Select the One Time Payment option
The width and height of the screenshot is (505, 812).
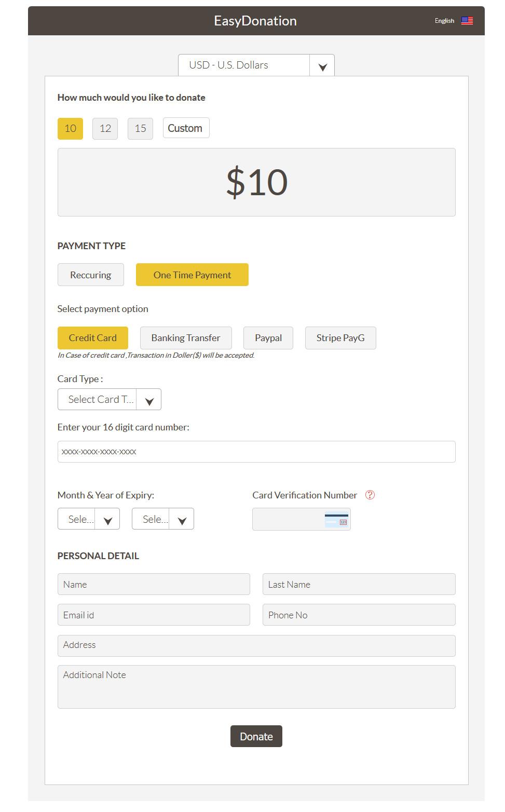click(x=192, y=275)
